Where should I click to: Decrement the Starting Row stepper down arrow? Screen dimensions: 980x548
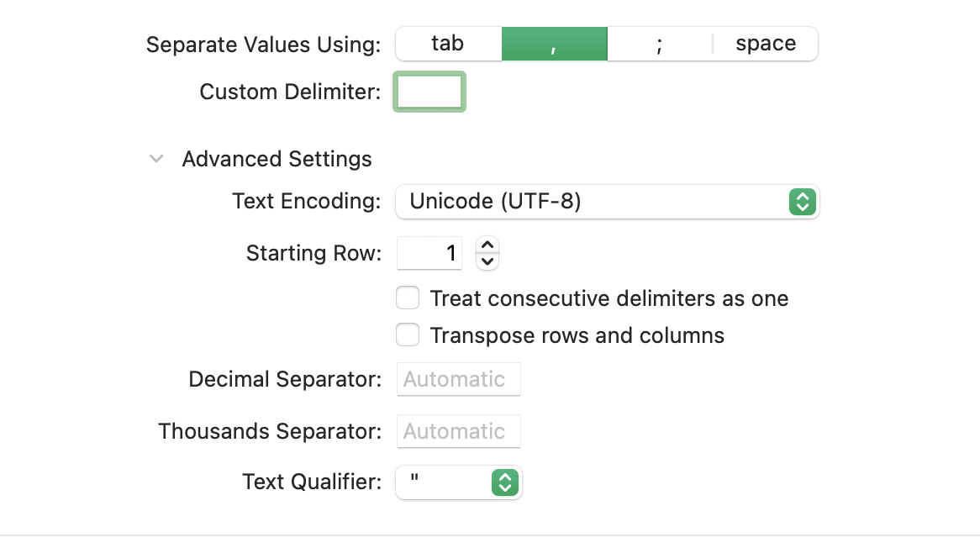click(487, 261)
